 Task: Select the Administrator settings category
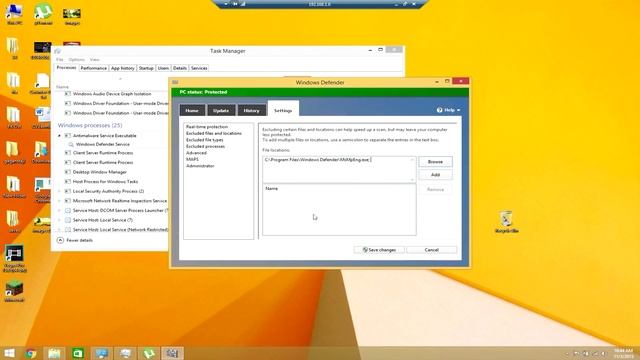pyautogui.click(x=200, y=166)
